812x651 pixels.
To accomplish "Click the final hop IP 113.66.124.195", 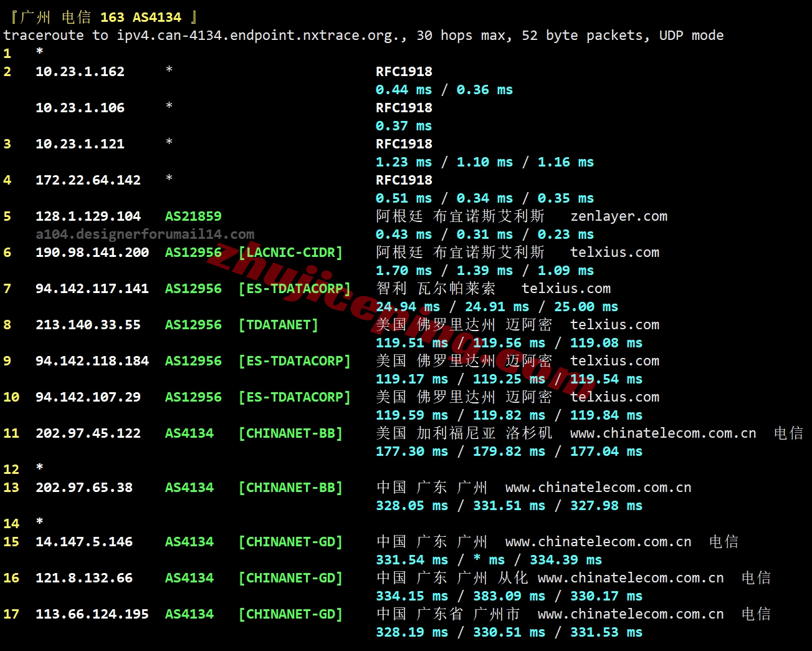I will [x=92, y=614].
